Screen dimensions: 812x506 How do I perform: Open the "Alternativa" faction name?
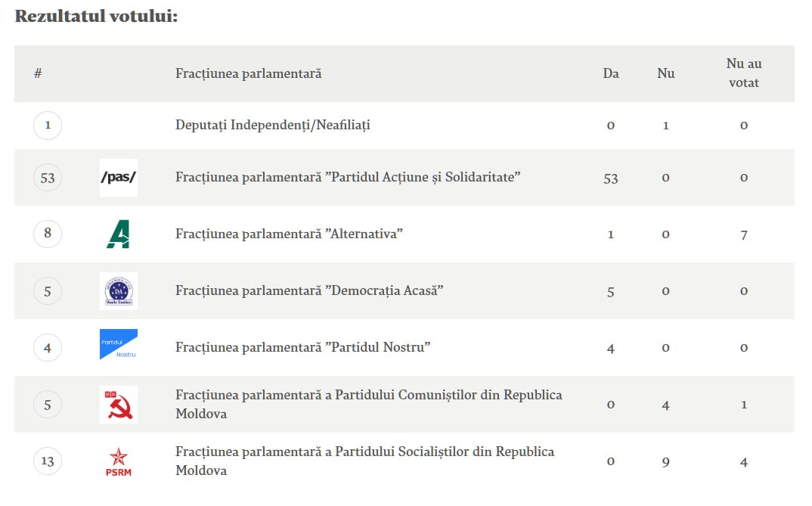289,234
